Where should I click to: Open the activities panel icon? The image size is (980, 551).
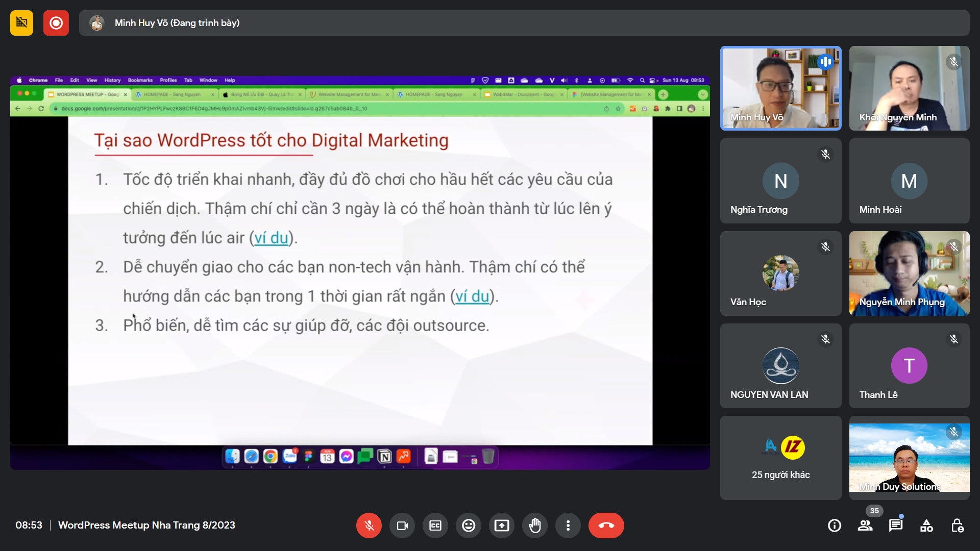tap(926, 525)
